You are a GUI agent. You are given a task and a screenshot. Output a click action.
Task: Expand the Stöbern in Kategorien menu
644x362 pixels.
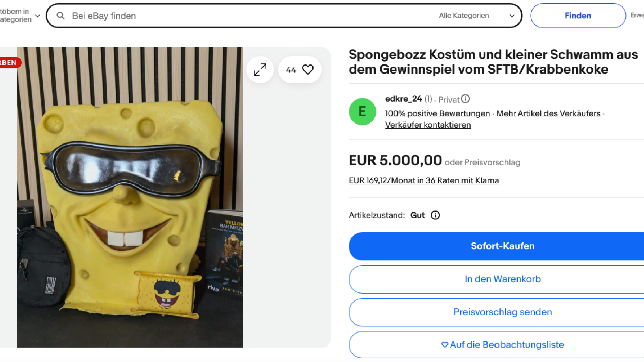point(20,16)
